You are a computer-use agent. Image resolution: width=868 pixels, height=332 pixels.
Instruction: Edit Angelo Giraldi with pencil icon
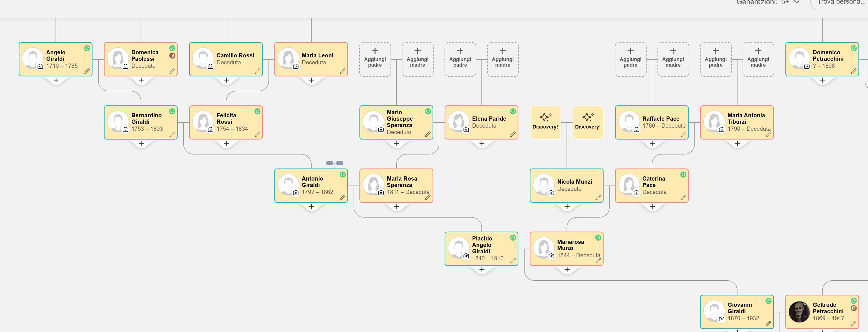87,71
